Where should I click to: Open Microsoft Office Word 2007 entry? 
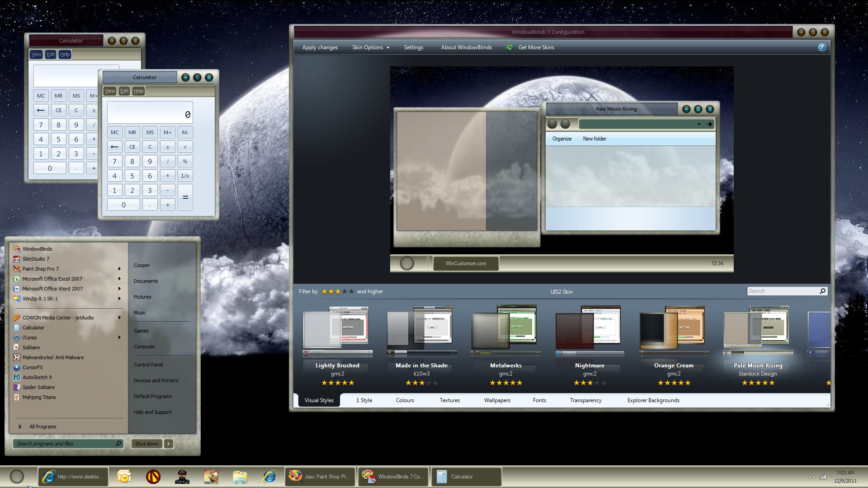coord(48,289)
